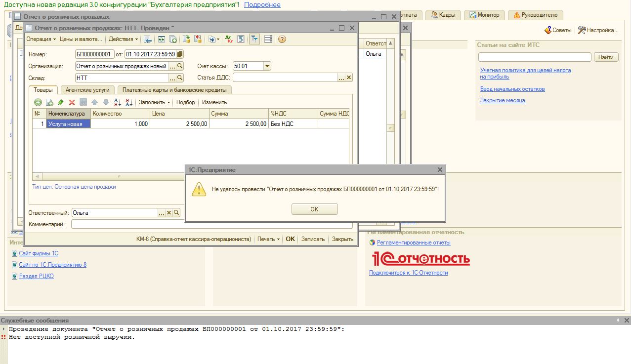Delete row with red X icon

pos(72,102)
